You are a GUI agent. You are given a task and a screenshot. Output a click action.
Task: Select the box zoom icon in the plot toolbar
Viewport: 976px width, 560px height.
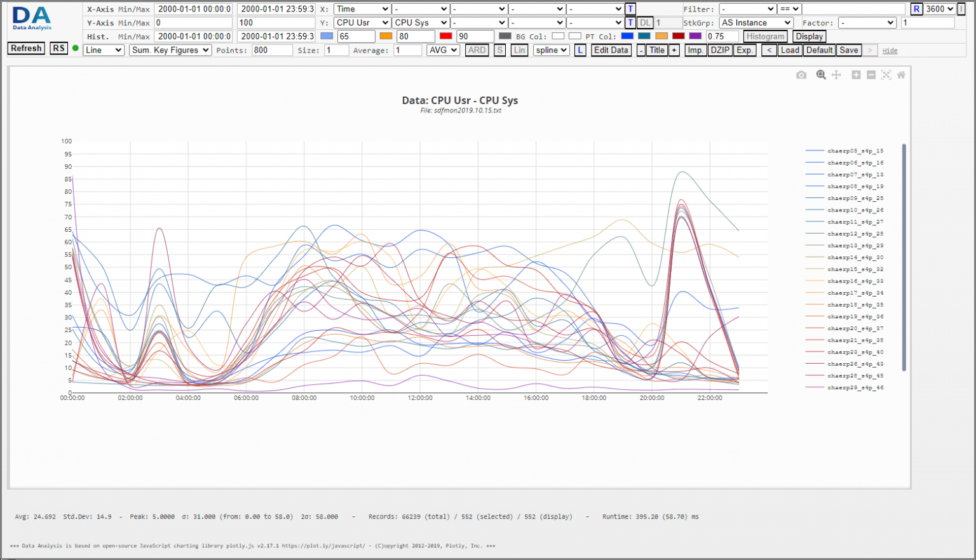(x=820, y=74)
